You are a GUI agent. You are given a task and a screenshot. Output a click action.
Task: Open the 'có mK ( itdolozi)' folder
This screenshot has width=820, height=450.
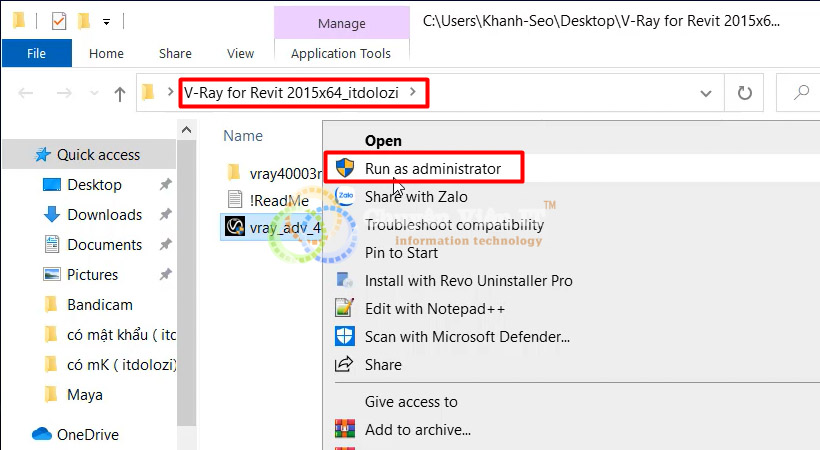click(x=121, y=365)
